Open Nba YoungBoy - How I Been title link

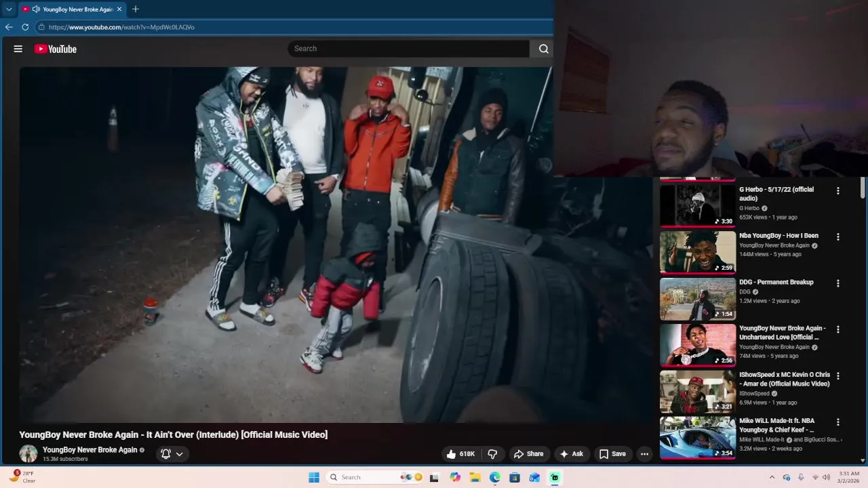(778, 236)
